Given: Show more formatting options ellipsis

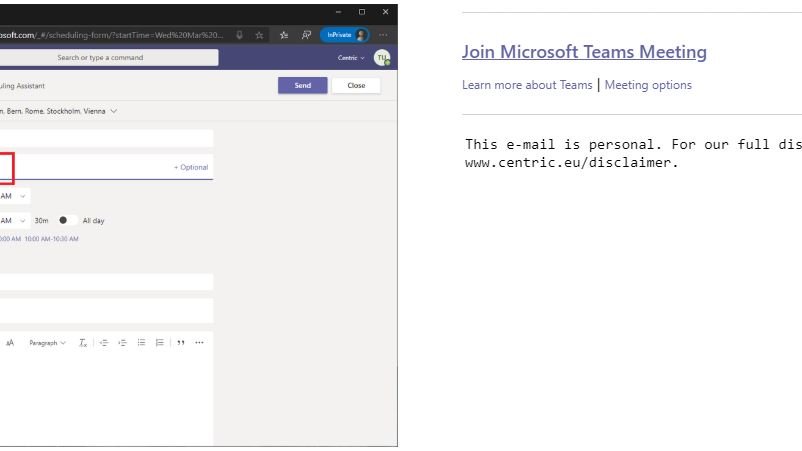Looking at the screenshot, I should click(199, 343).
